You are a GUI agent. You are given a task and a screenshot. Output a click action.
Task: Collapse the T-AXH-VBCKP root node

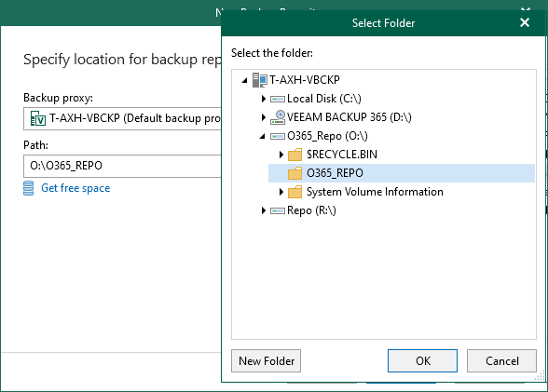244,80
